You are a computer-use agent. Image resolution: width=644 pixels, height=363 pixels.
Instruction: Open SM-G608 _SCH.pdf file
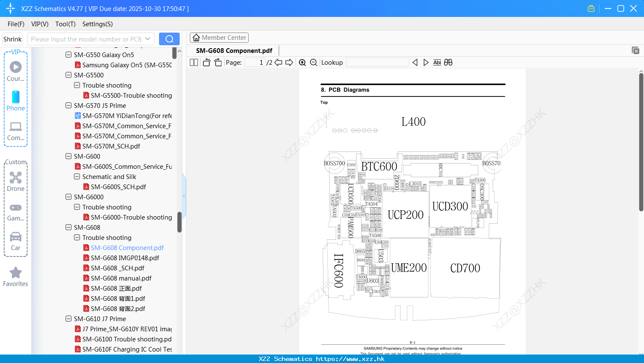coord(118,268)
